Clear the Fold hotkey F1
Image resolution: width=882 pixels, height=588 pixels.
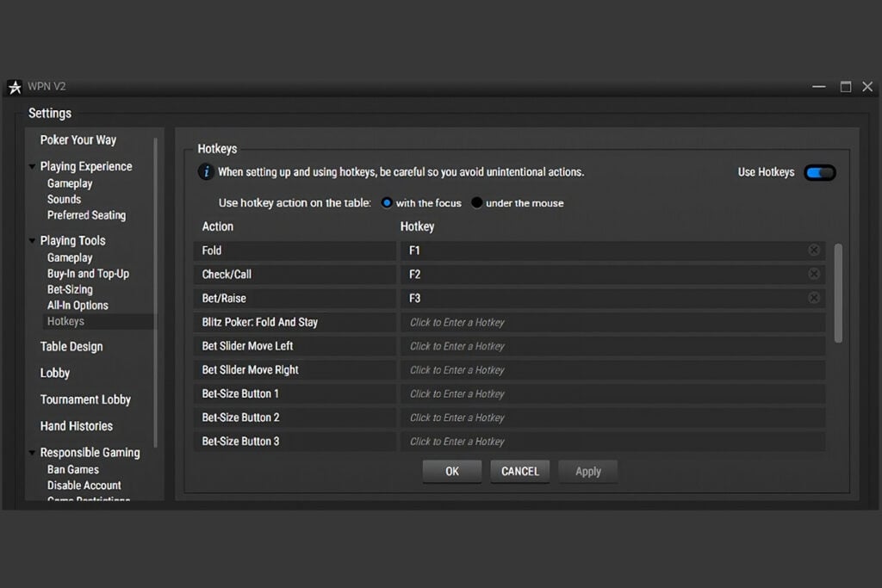pyautogui.click(x=813, y=251)
